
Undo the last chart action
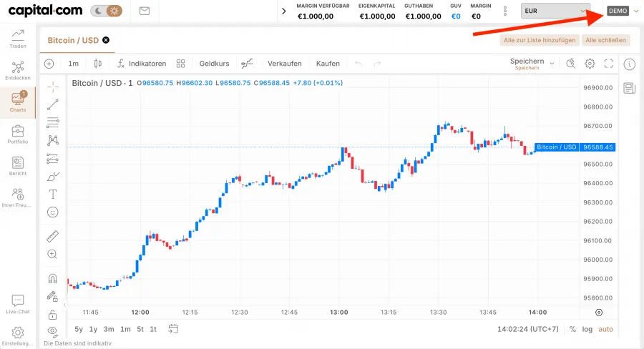point(358,64)
